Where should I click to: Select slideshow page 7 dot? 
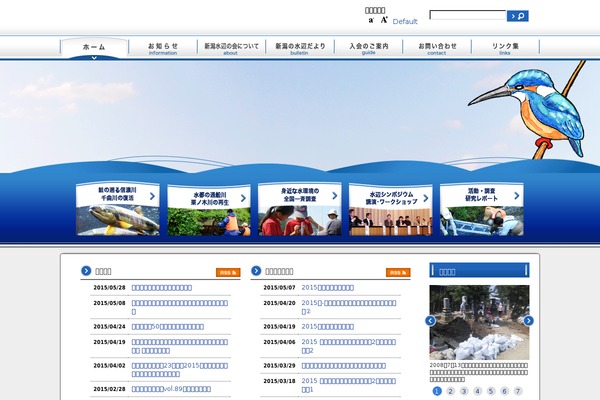point(518,391)
